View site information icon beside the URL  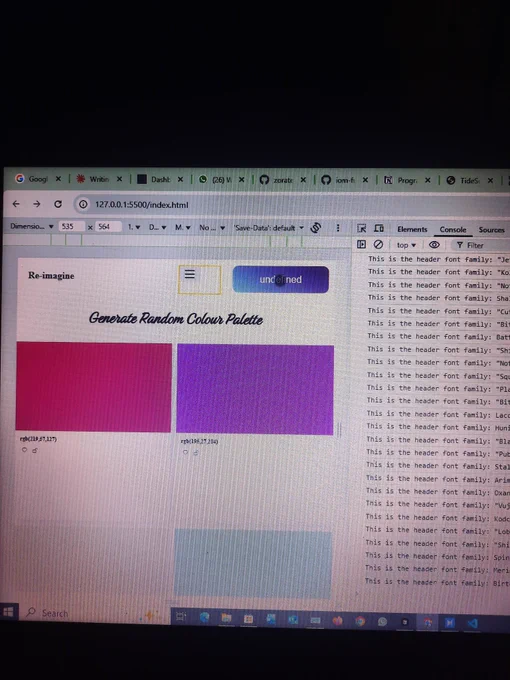[x=83, y=204]
